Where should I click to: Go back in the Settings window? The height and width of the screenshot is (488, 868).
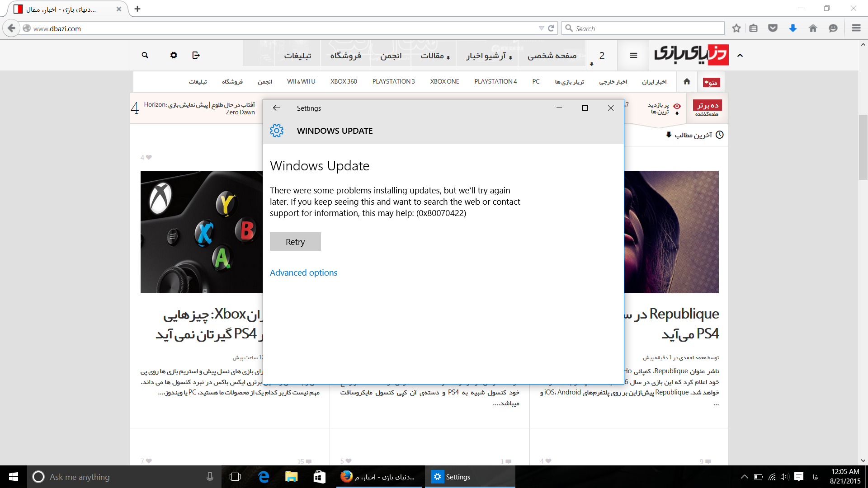pos(276,108)
